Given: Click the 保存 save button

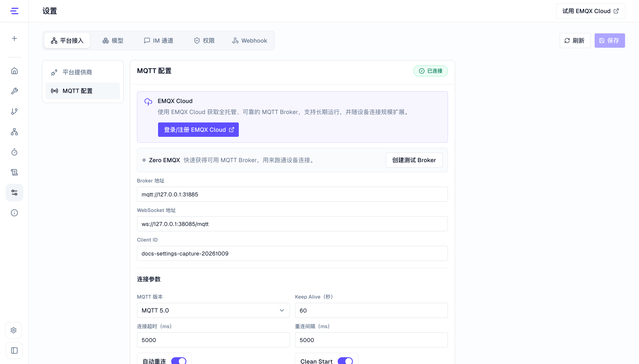Looking at the screenshot, I should pos(610,41).
